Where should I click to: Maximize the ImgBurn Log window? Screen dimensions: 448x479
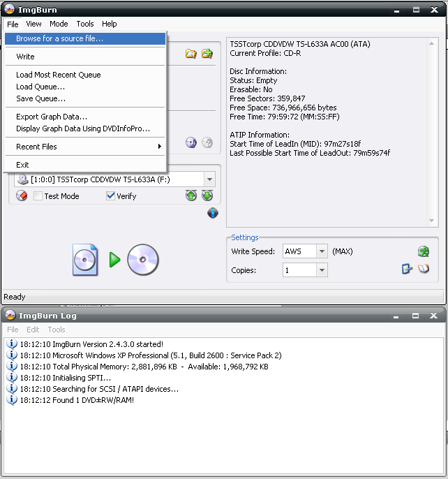tap(415, 316)
